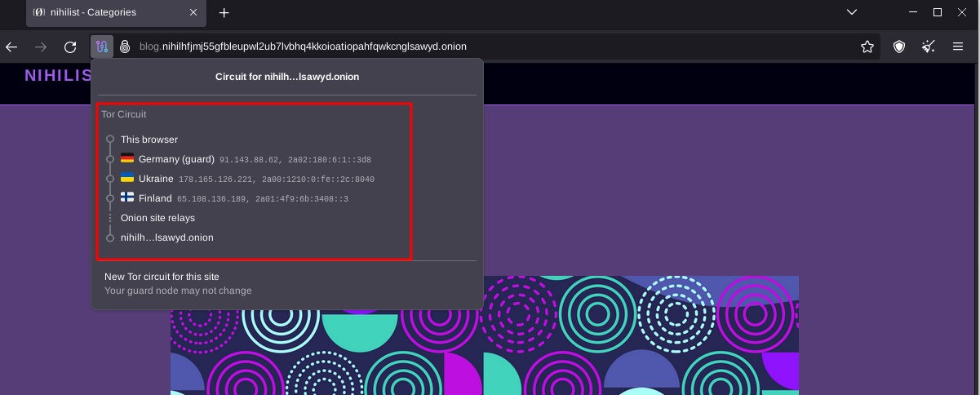Screen dimensions: 980x395
Task: Reload the current page
Action: pyautogui.click(x=70, y=47)
